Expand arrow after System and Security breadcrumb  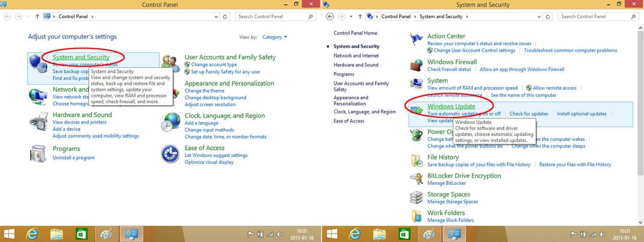(x=467, y=17)
